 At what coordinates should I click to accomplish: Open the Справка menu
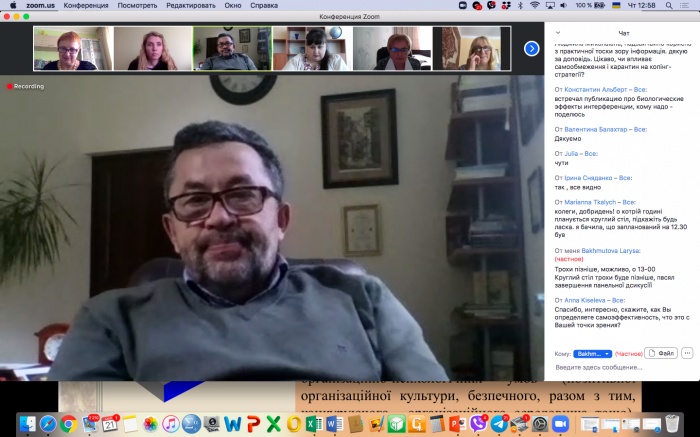[x=264, y=5]
